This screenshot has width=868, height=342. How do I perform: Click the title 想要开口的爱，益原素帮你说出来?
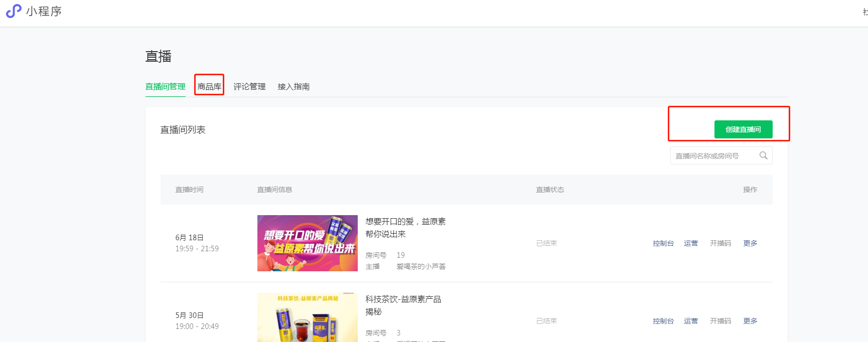click(x=405, y=228)
